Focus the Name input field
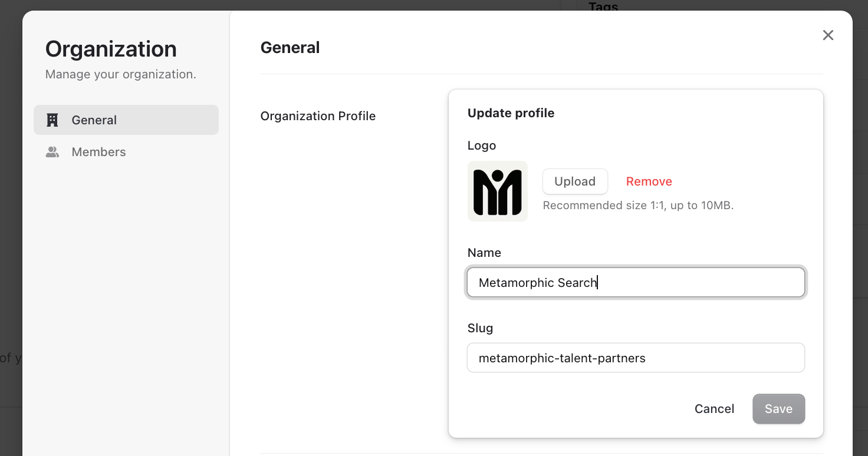 pos(636,283)
